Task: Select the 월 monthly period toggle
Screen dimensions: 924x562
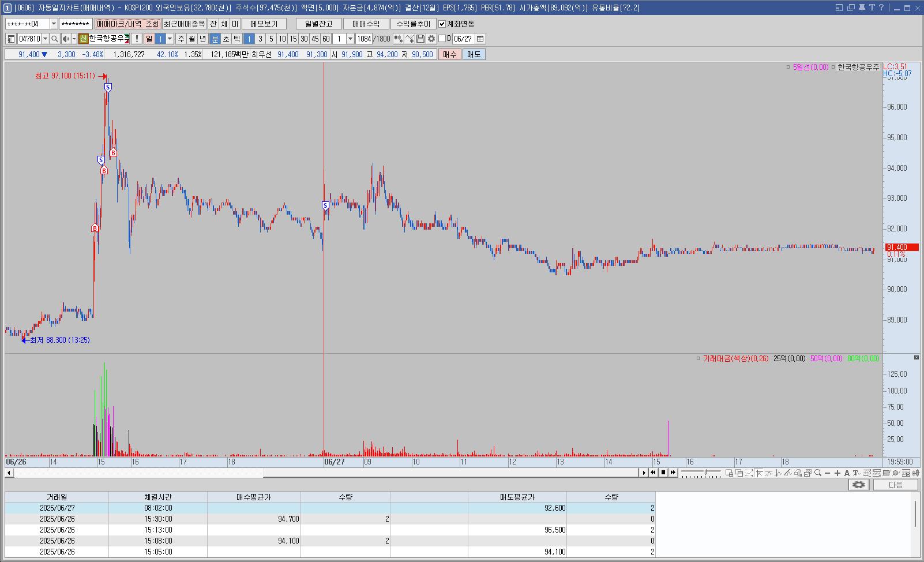Action: click(x=192, y=39)
